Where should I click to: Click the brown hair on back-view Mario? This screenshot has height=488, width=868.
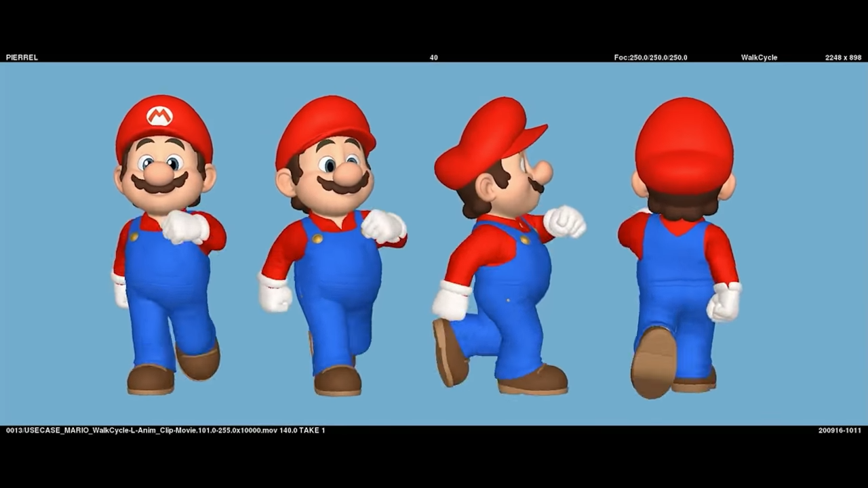[x=682, y=203]
